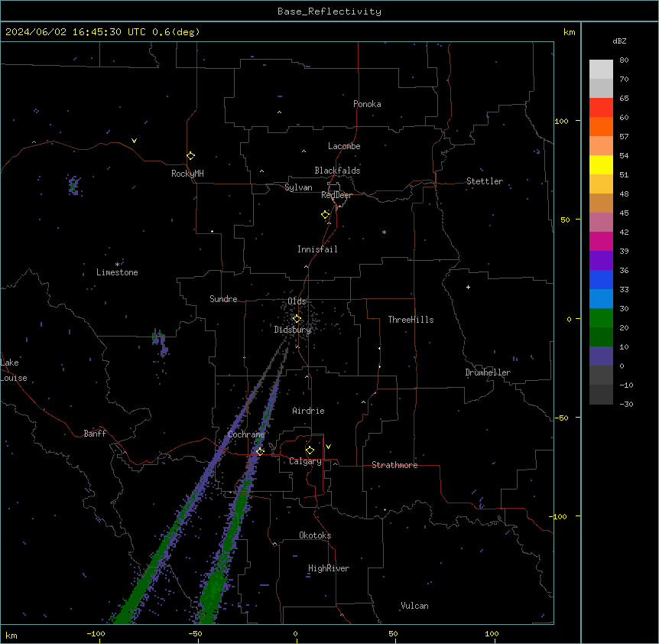
Task: Click the Stettler city label
Action: click(485, 181)
